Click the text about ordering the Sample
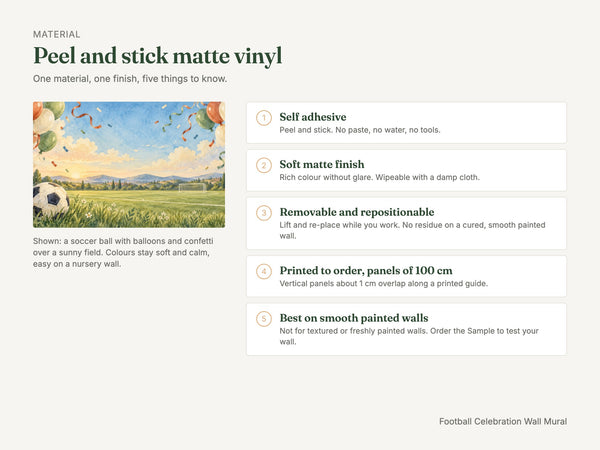The width and height of the screenshot is (600, 450). click(484, 331)
